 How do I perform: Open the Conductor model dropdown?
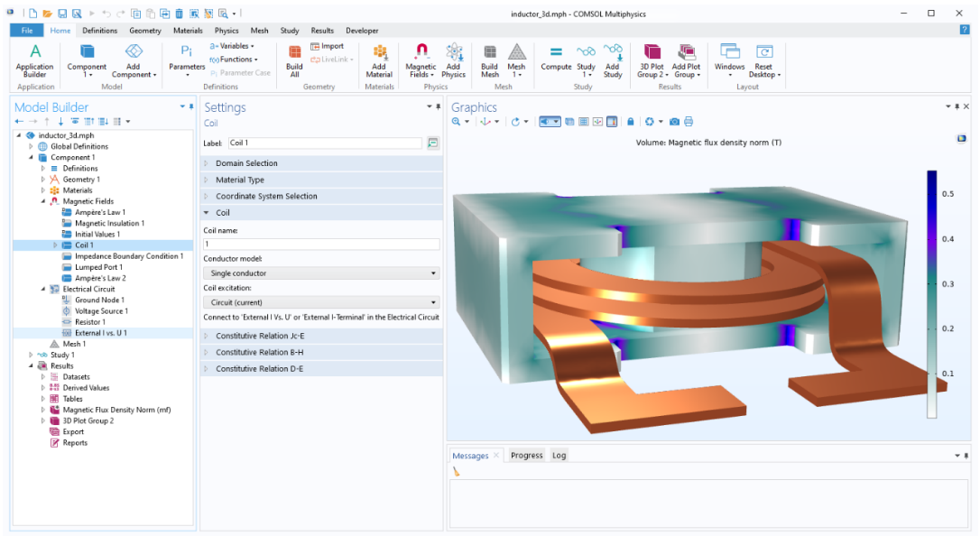point(321,273)
